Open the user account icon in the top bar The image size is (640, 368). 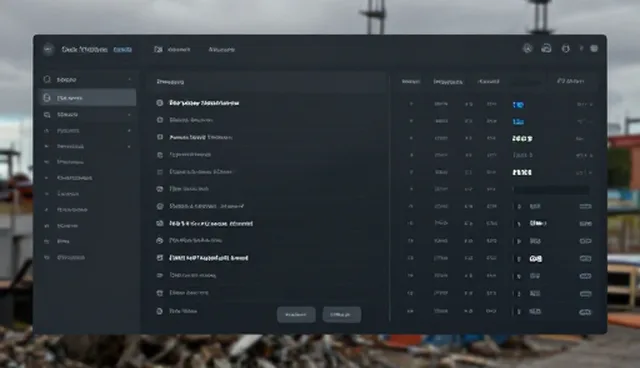[x=527, y=49]
